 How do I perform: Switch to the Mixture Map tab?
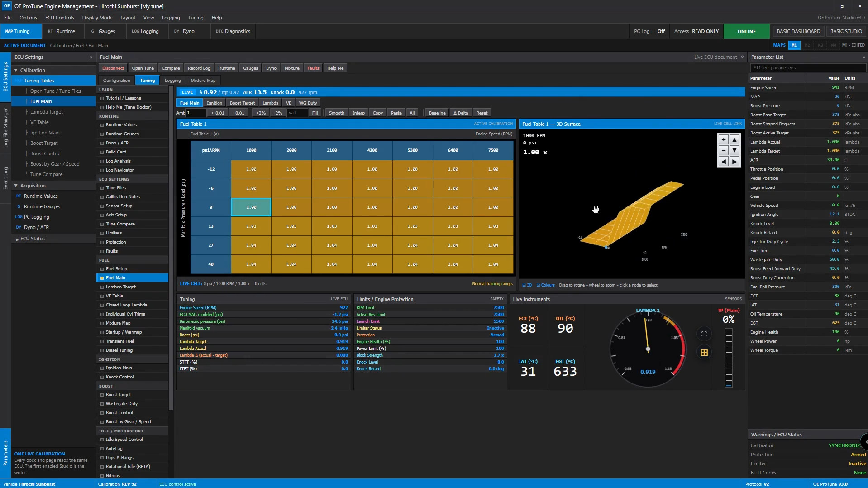[x=203, y=81]
